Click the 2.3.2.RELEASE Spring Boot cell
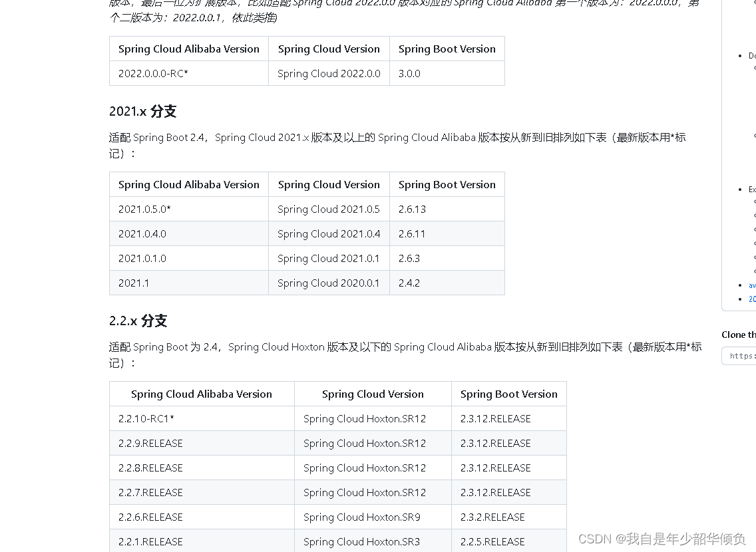 pos(508,517)
